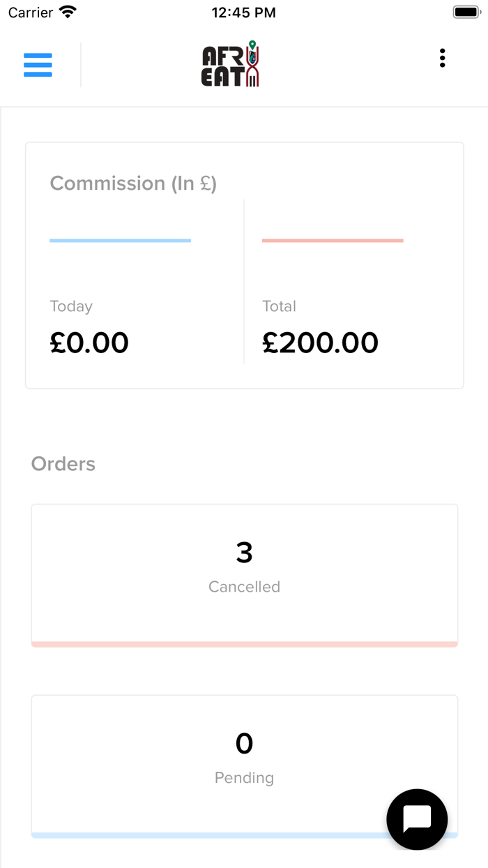Tap the Commission (In £) heading
Viewport: 488px width, 868px height.
click(133, 184)
